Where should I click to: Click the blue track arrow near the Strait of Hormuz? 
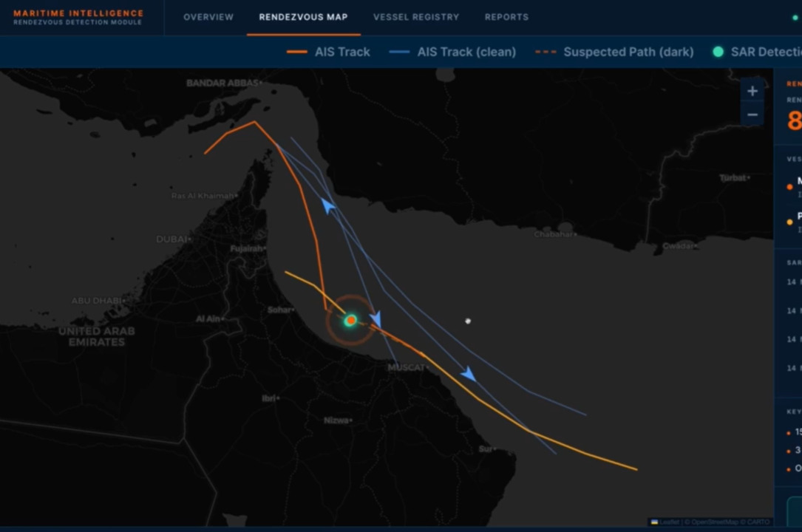[328, 207]
